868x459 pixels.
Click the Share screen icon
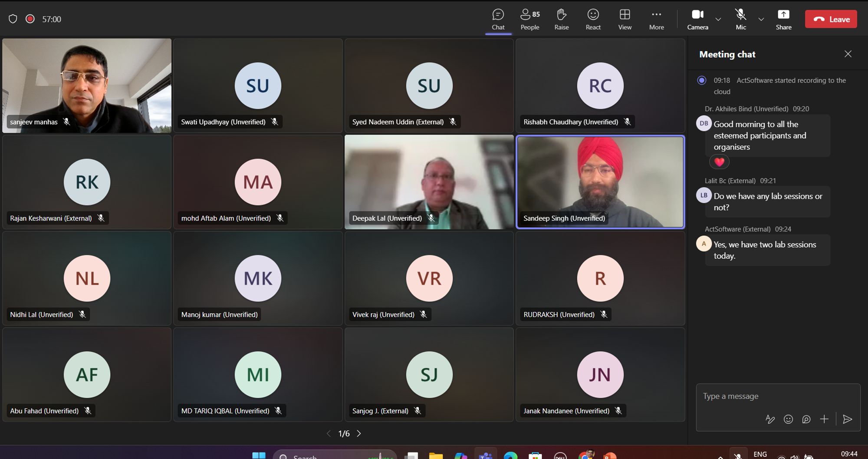click(x=783, y=19)
